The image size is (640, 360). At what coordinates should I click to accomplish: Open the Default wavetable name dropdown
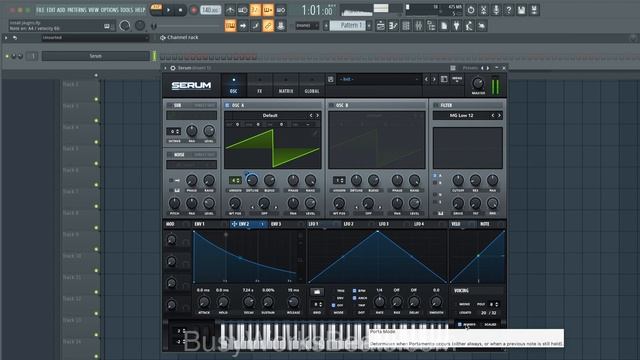coord(270,116)
